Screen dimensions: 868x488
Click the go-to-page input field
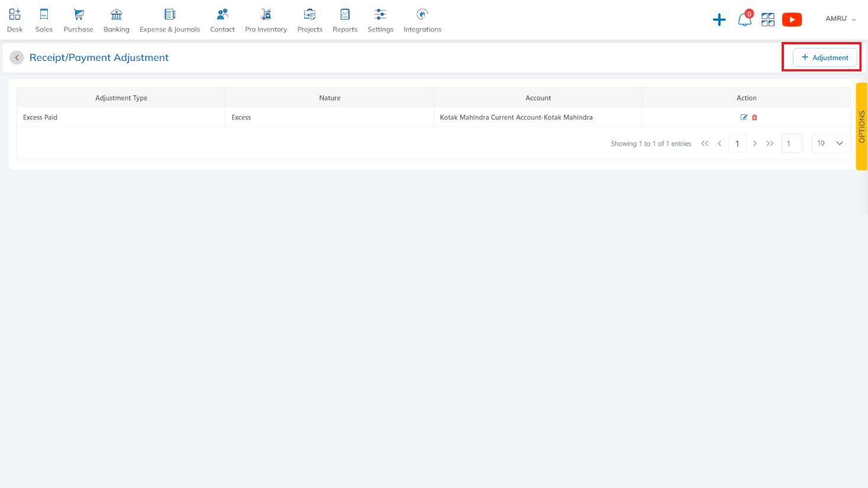(x=792, y=143)
